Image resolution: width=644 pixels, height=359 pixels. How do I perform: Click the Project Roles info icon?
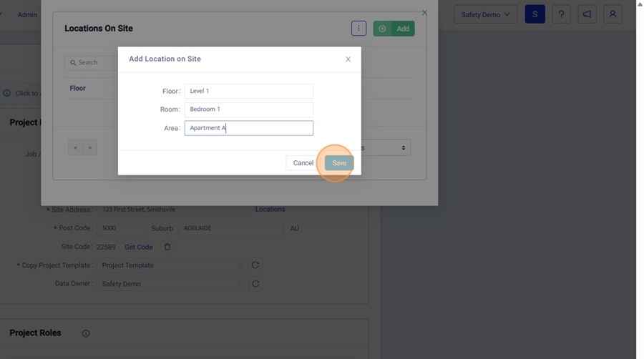tap(86, 333)
